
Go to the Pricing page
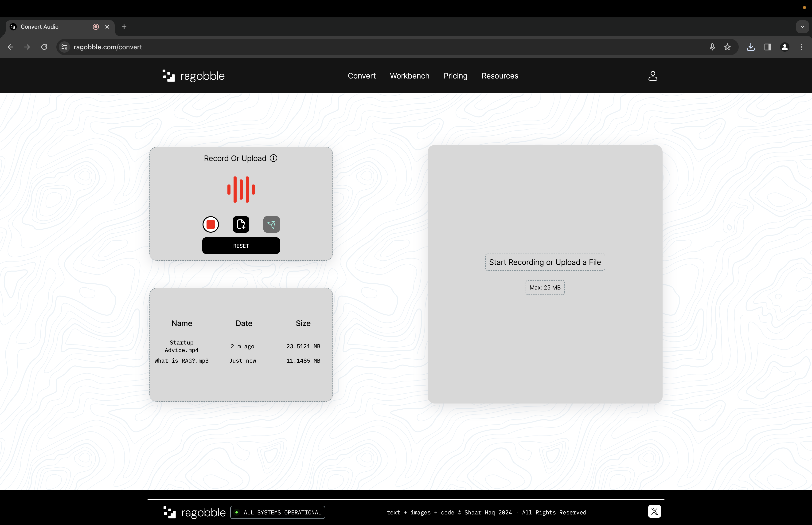pos(455,76)
